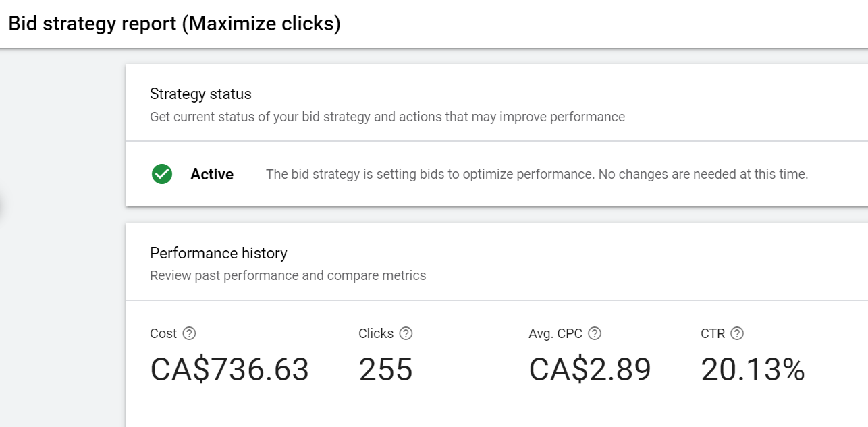Click the 'Review past performance and compare metrics' subtitle
Image resolution: width=868 pixels, height=427 pixels.
click(288, 275)
